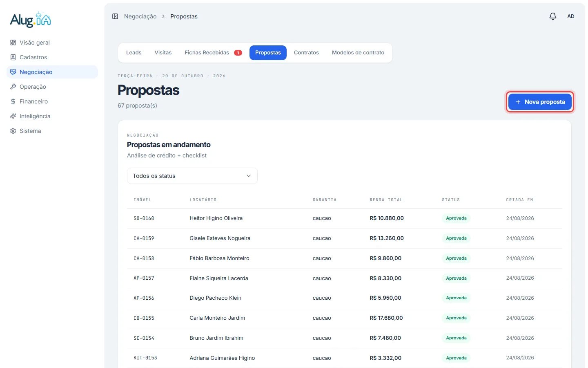Click income value R$ 17.680,00
Screen dimensions: 588x368
(x=386, y=318)
